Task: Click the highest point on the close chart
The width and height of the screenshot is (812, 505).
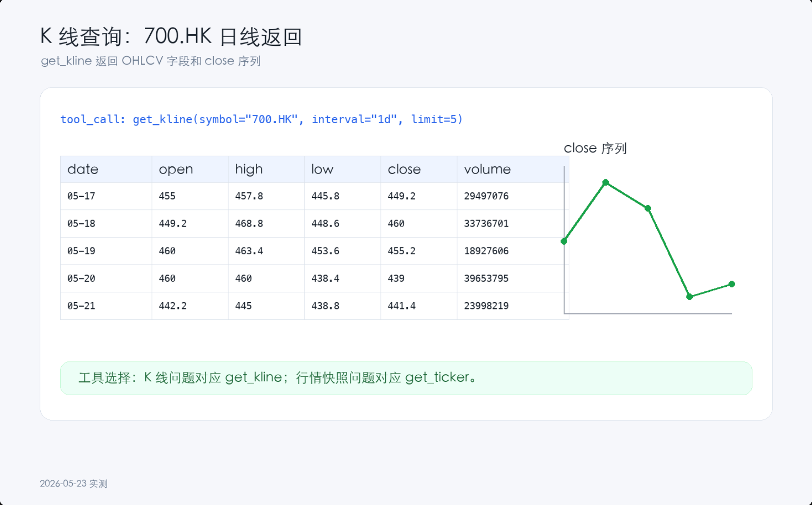Action: 606,183
